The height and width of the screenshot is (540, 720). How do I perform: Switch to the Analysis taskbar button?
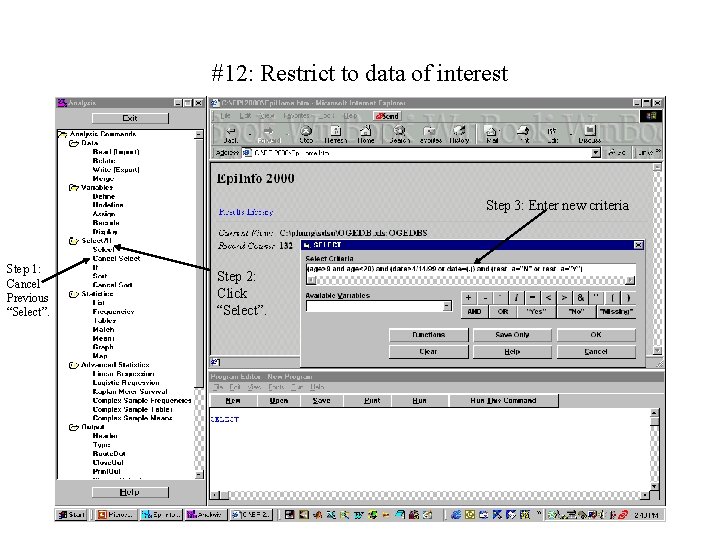pyautogui.click(x=205, y=515)
